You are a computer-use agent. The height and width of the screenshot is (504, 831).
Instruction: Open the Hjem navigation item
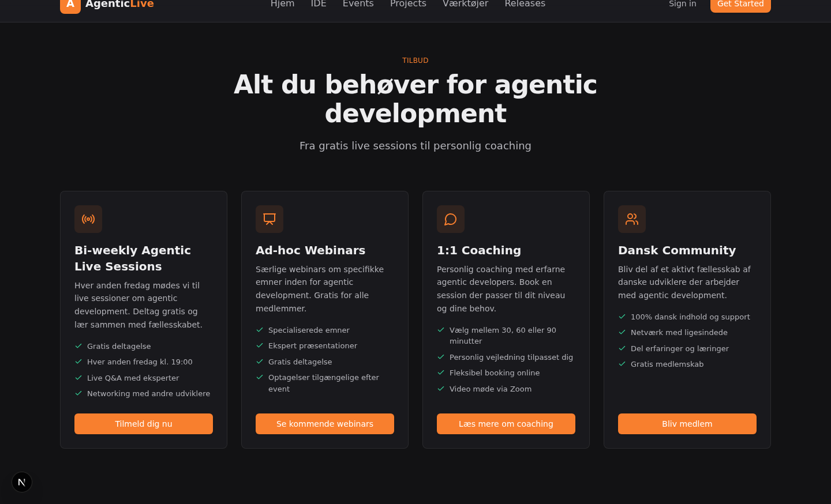coord(282,4)
